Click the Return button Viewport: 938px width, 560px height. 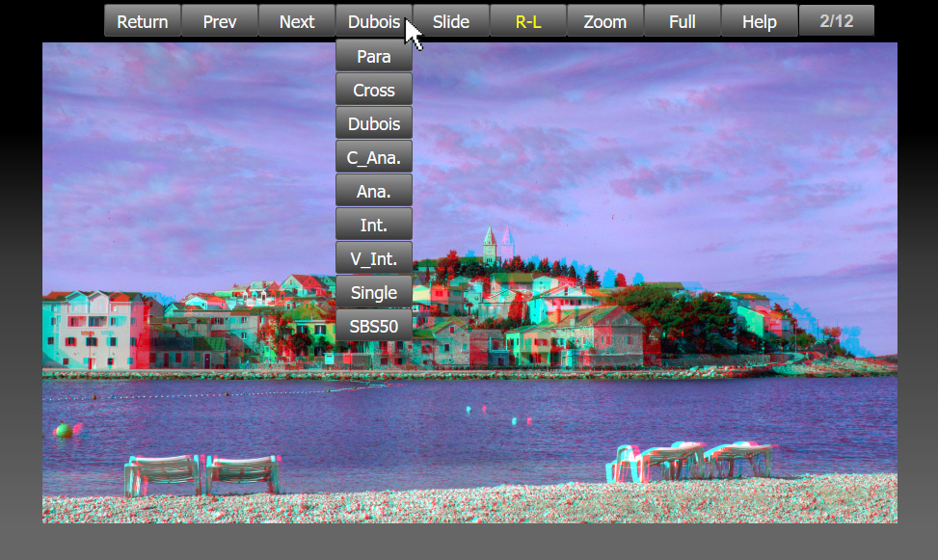pyautogui.click(x=143, y=21)
